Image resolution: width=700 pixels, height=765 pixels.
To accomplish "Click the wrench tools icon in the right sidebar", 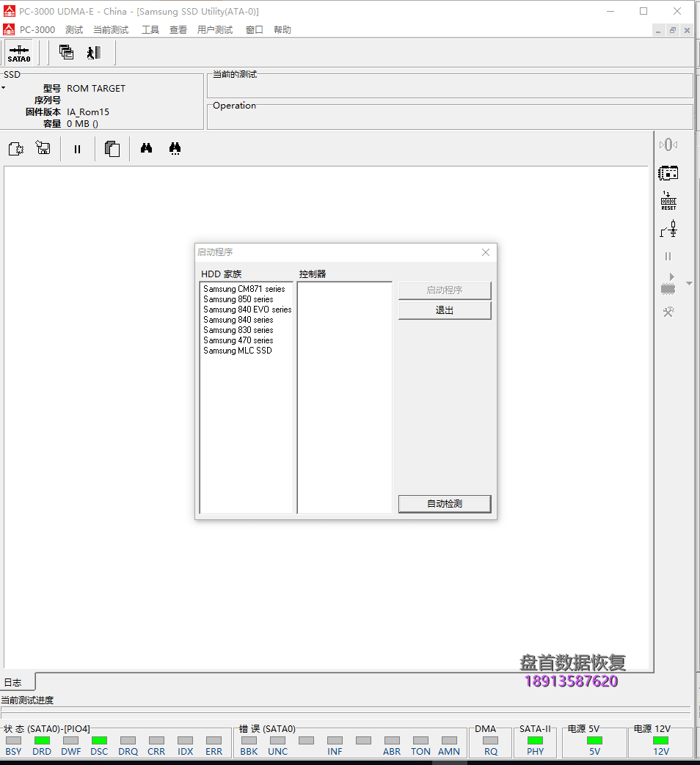I will pos(668,312).
